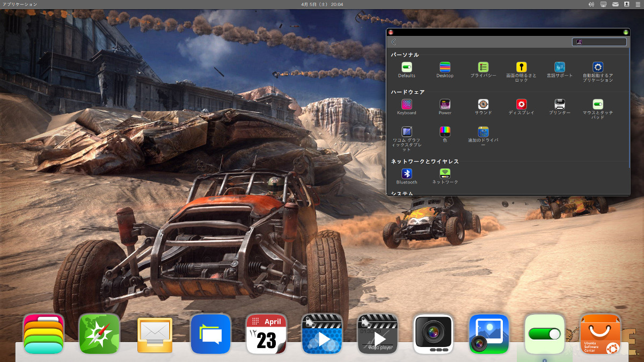Maximize settings window with green button

[626, 32]
